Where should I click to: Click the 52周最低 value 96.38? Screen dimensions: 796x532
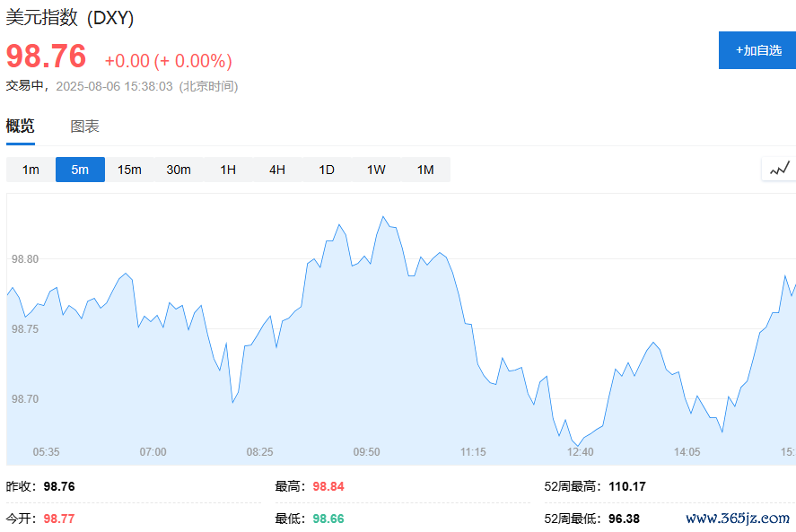pos(624,519)
